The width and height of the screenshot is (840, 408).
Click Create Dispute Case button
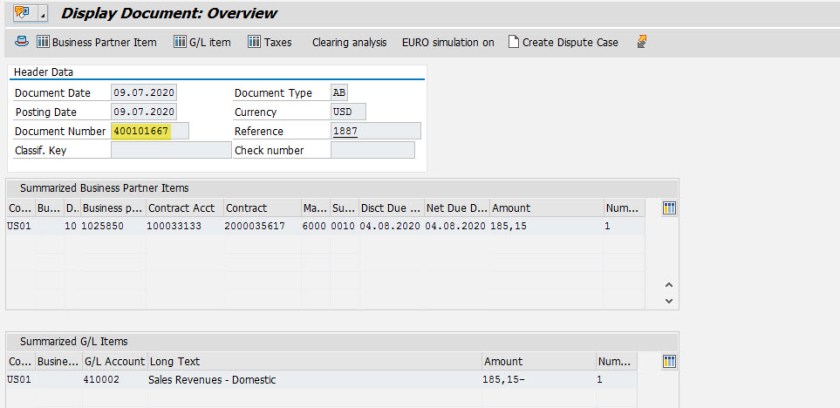coord(563,42)
